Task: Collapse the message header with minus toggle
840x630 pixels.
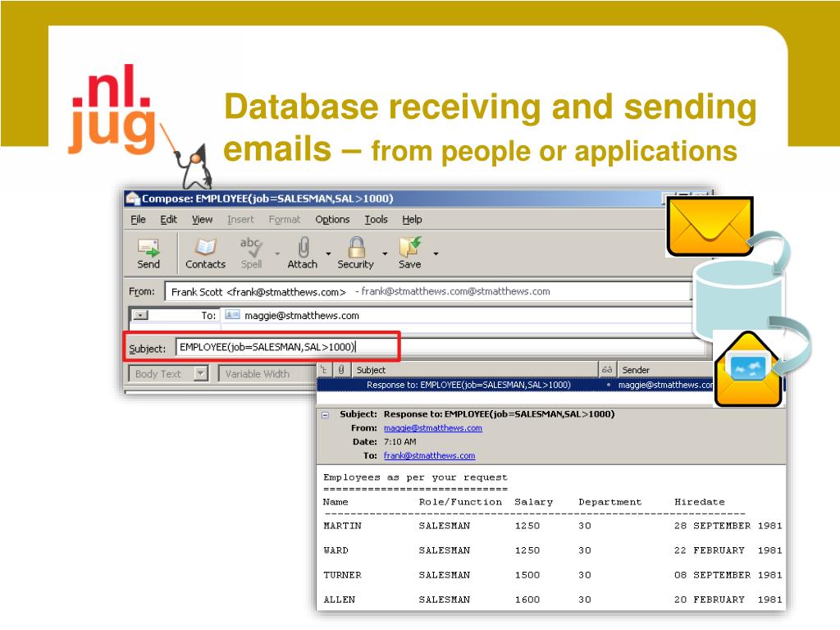Action: click(325, 414)
